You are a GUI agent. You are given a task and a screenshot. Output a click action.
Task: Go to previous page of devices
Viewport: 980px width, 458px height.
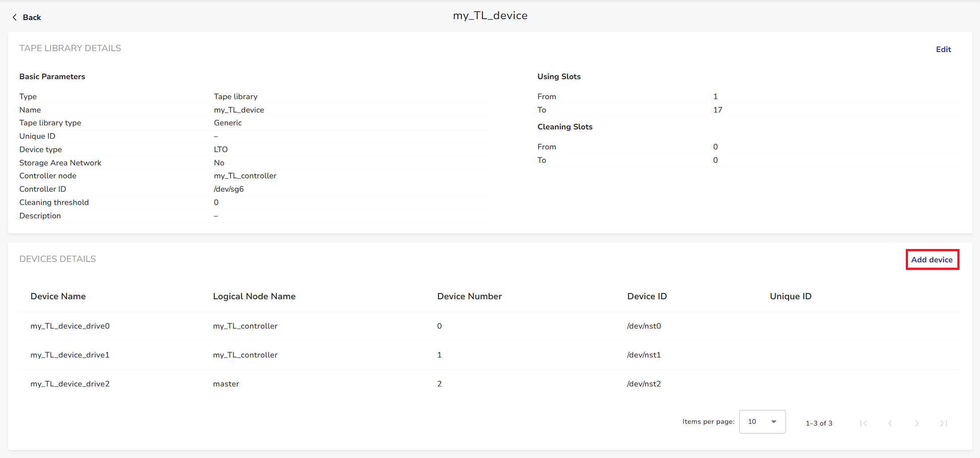coord(890,423)
